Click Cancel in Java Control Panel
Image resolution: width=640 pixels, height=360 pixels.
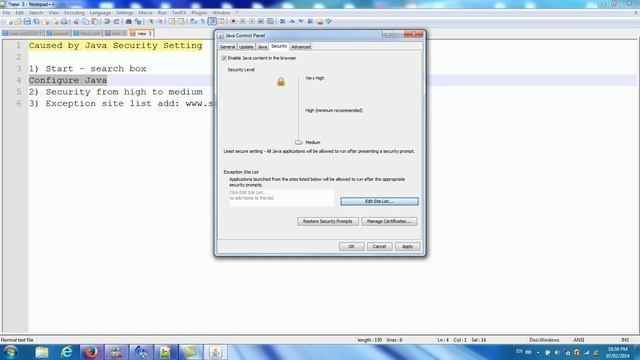click(x=379, y=247)
